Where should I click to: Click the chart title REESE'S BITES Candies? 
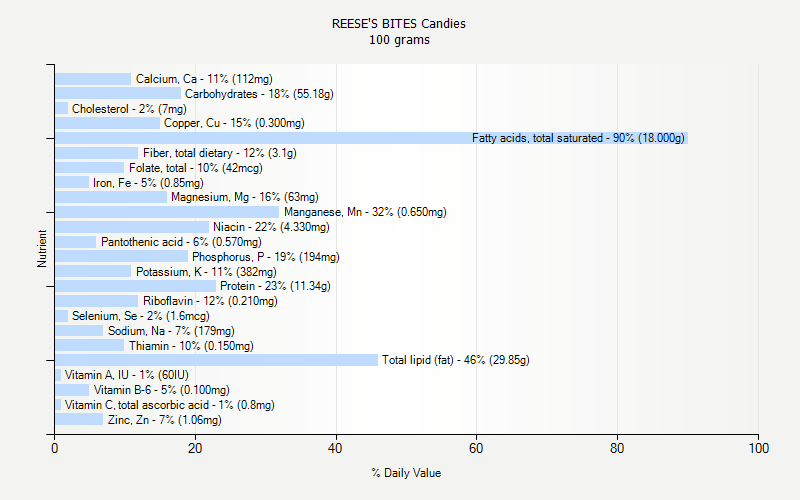[x=398, y=23]
